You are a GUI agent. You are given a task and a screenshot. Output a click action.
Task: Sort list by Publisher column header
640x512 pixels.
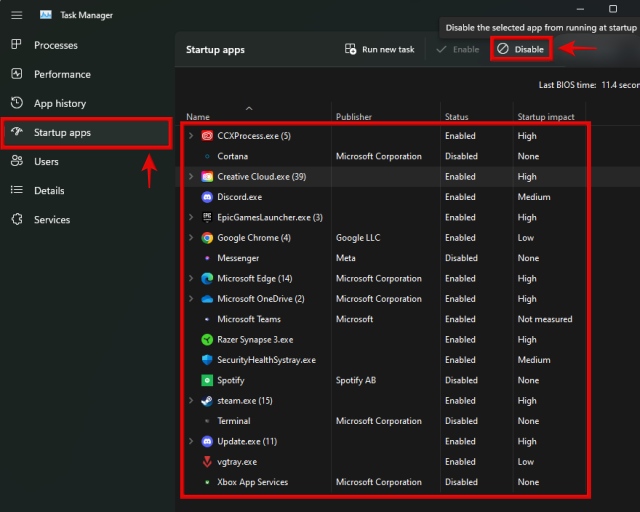tap(354, 117)
